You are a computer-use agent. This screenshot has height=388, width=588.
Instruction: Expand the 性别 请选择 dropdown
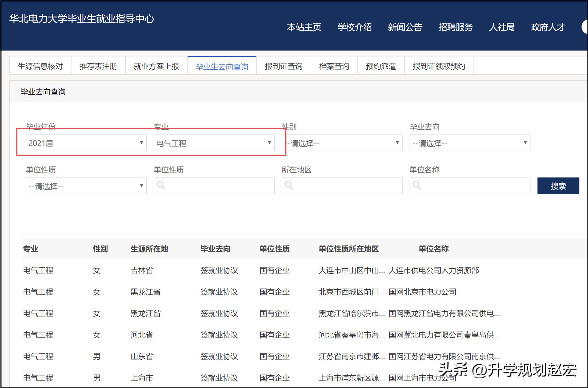(x=341, y=143)
